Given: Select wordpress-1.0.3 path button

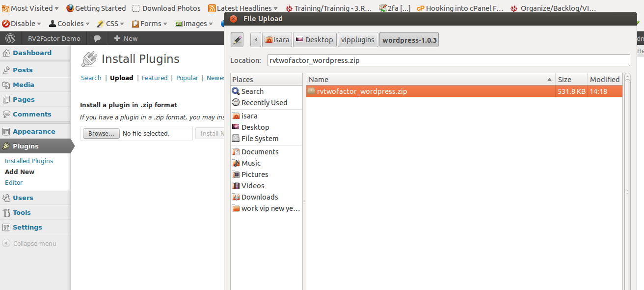Looking at the screenshot, I should (x=409, y=40).
